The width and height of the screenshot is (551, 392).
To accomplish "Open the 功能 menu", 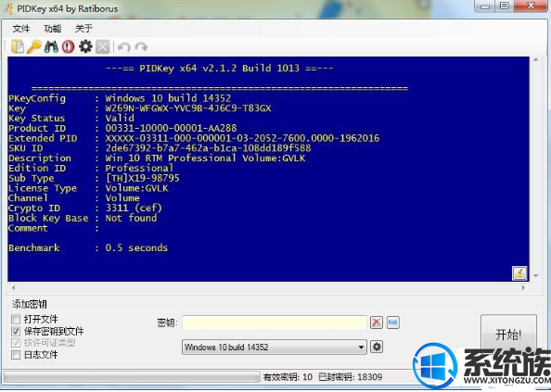I will 53,29.
